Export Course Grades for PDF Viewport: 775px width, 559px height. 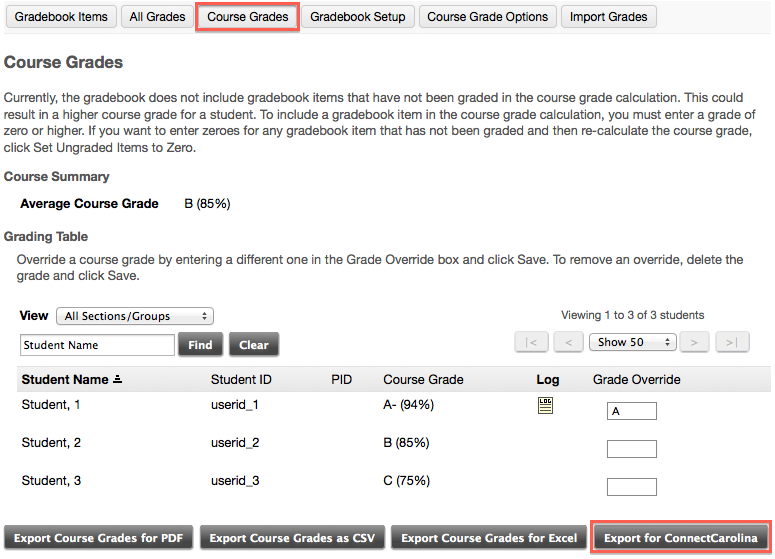99,538
